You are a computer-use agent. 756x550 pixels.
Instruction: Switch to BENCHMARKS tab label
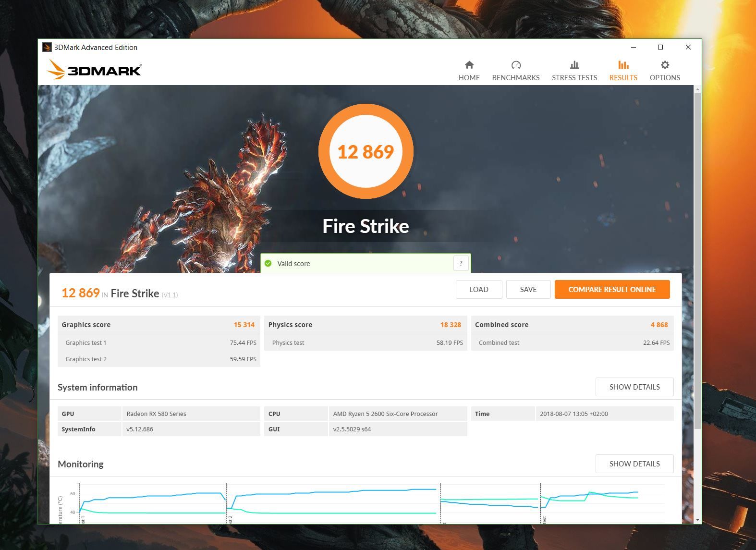[x=516, y=78]
